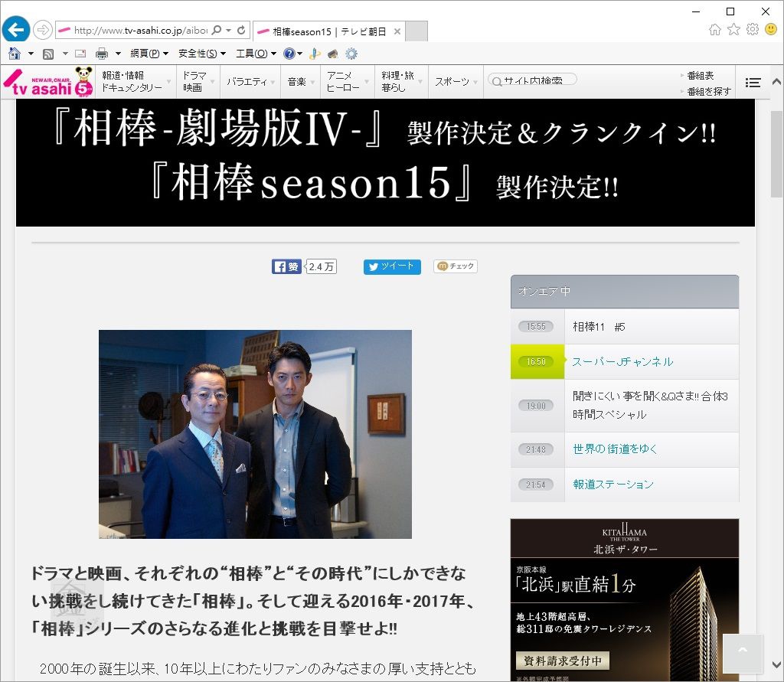Click the smiley feedback icon
The height and width of the screenshot is (682, 784).
coord(771,30)
